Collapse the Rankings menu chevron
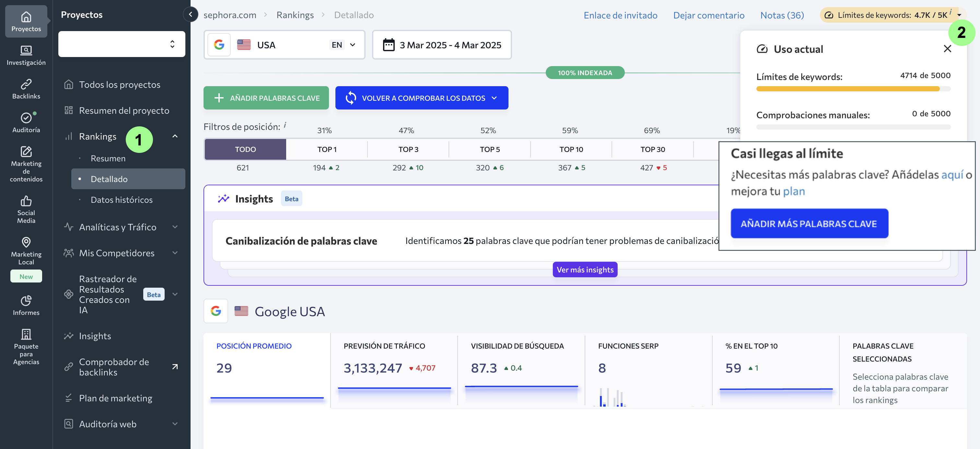The image size is (980, 449). tap(175, 136)
